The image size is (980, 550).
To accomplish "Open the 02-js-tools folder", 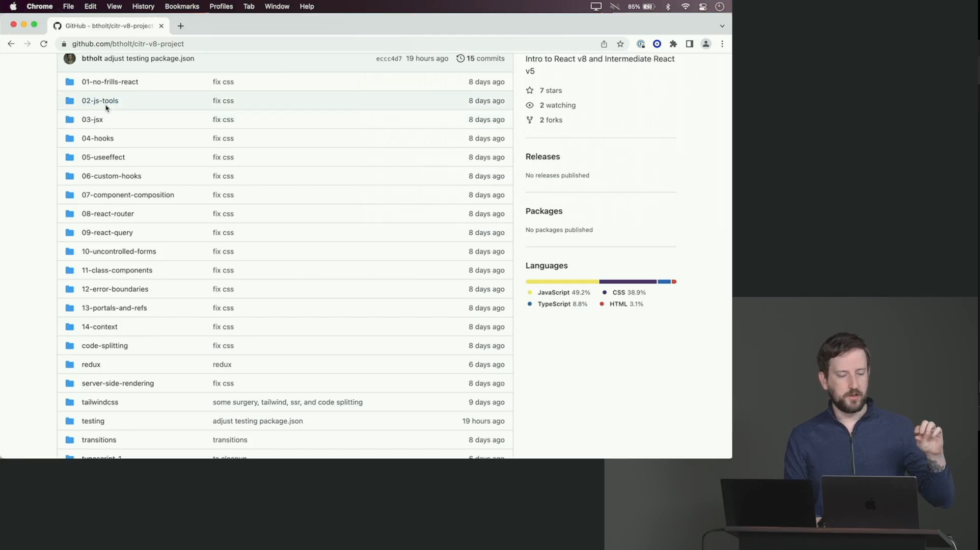I will point(100,100).
